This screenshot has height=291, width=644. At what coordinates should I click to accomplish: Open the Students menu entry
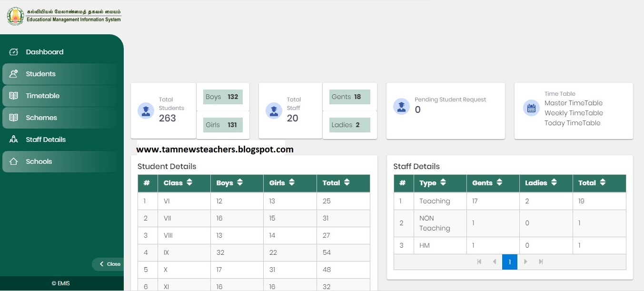(42, 74)
